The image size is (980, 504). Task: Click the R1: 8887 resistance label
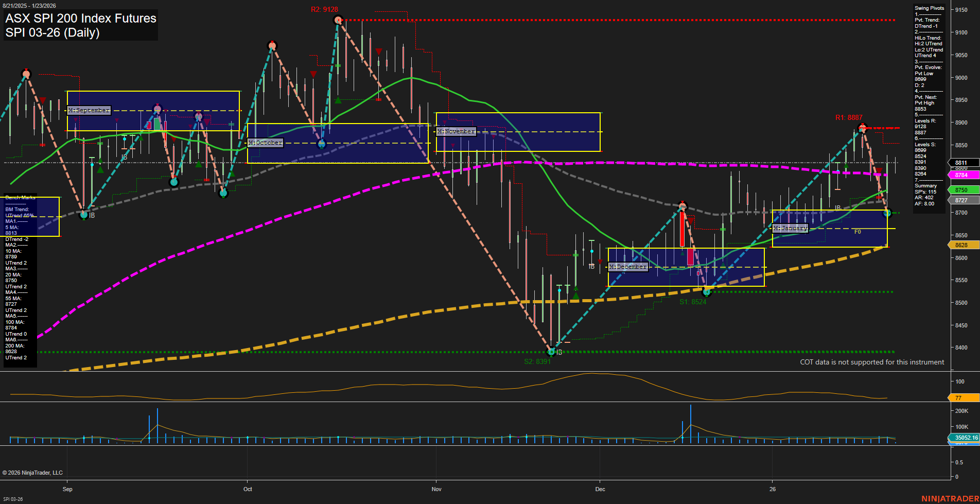click(x=849, y=118)
